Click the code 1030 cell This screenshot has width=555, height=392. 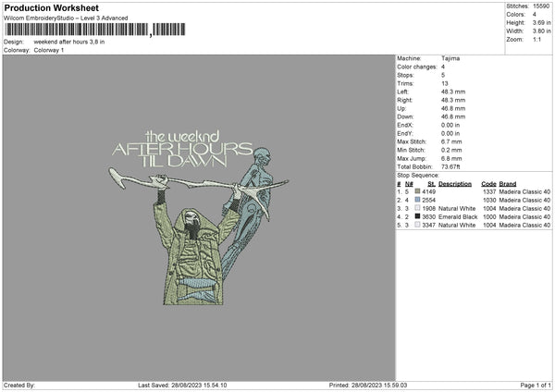point(489,201)
